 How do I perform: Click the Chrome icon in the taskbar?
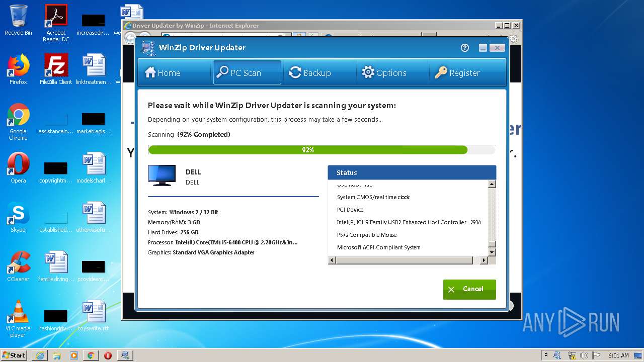coord(91,355)
